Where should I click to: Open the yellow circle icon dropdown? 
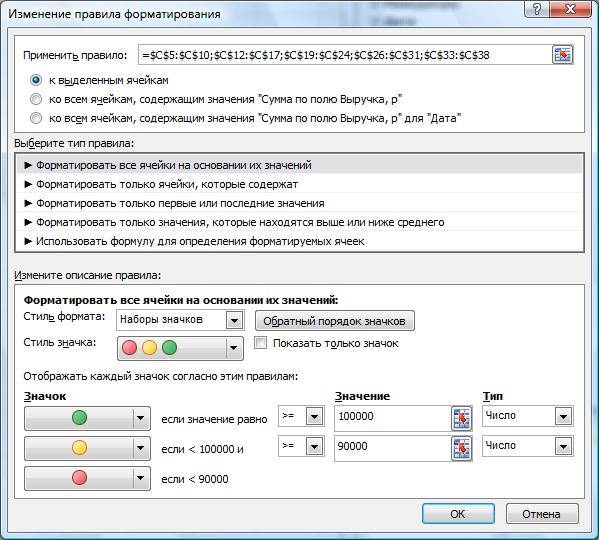tap(87, 448)
